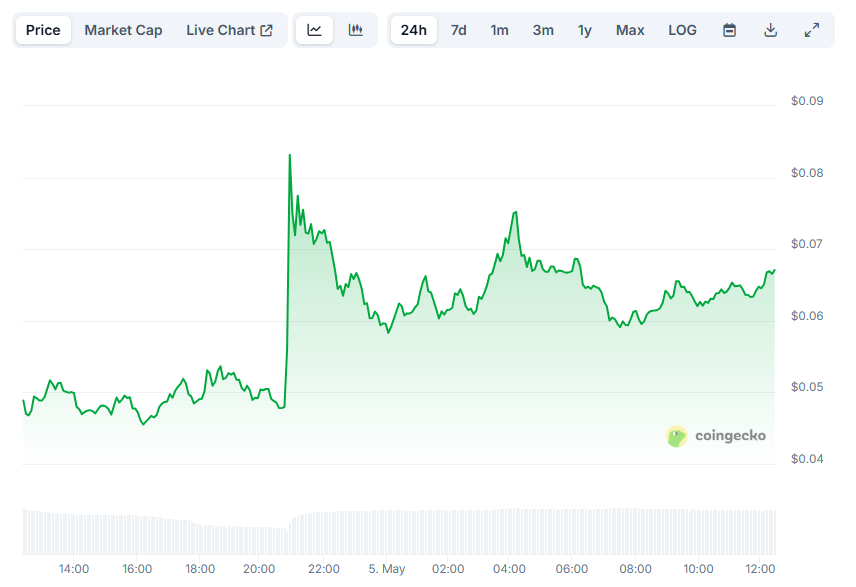
Task: Show the Max price history
Action: pos(630,30)
